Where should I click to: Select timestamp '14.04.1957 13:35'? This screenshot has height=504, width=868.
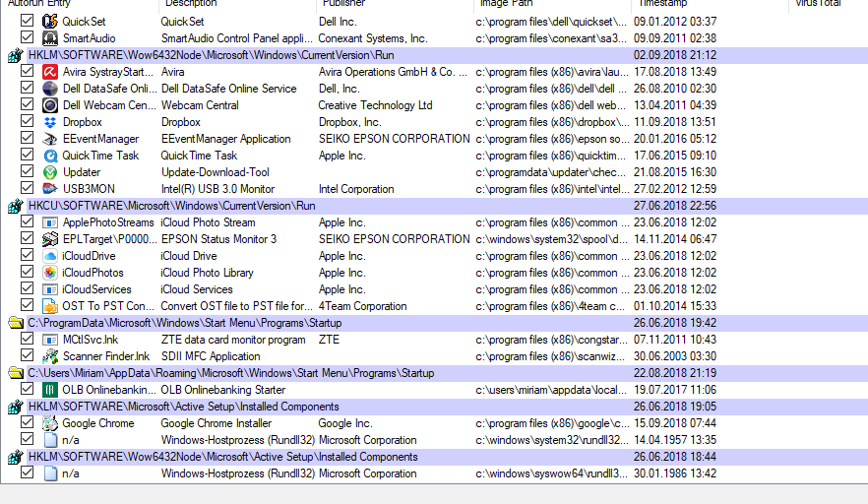pos(675,440)
